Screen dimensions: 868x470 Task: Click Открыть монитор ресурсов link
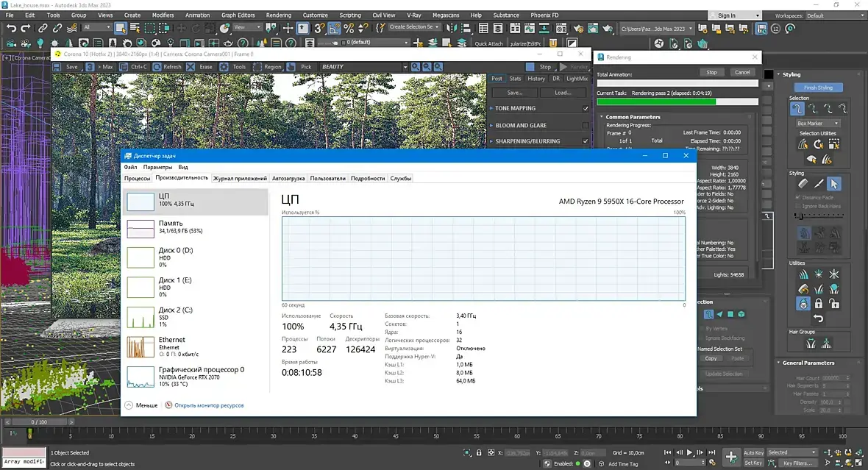(x=208, y=405)
